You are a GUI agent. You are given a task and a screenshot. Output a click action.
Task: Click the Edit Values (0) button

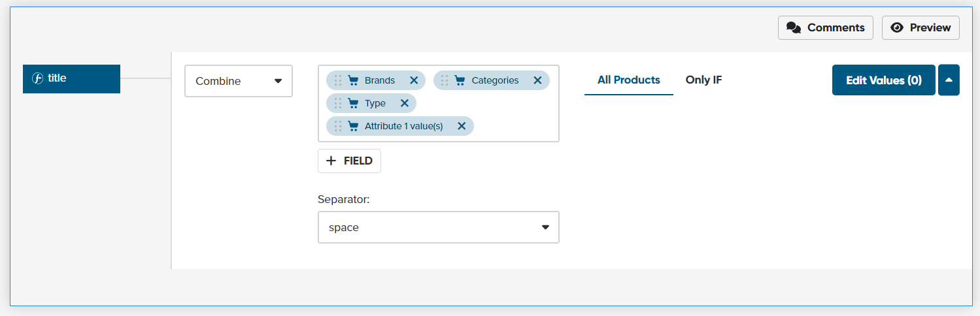pos(883,80)
